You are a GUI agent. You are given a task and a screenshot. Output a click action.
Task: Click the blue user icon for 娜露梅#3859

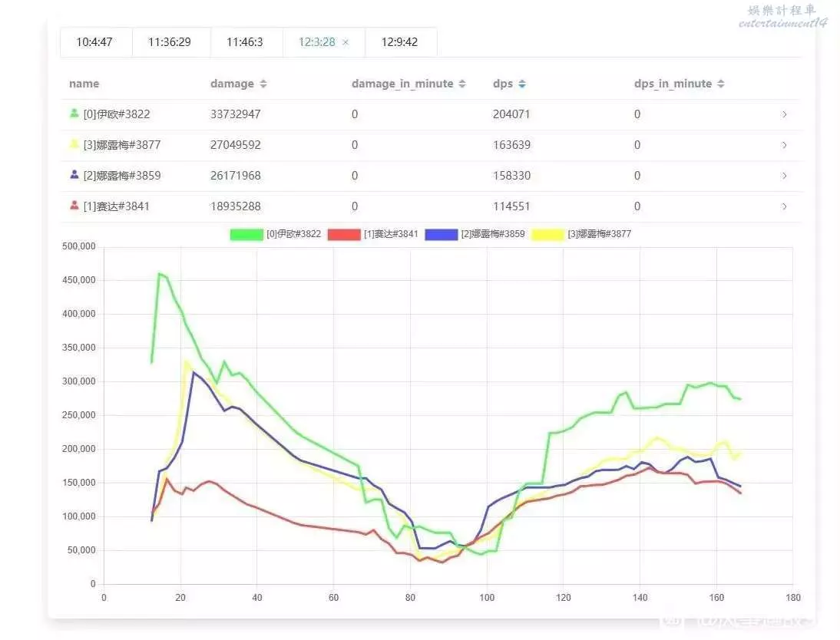pyautogui.click(x=74, y=175)
